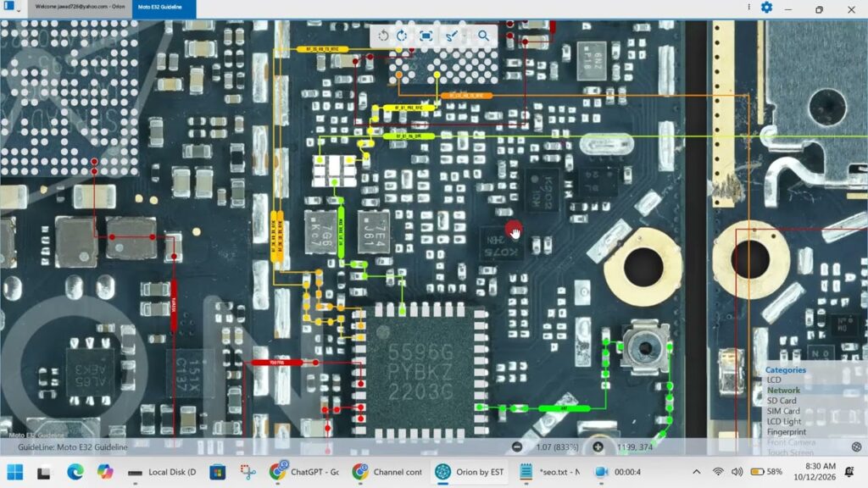This screenshot has height=488, width=868.
Task: Open Local Disk (D) taskbar window
Action: coord(162,472)
